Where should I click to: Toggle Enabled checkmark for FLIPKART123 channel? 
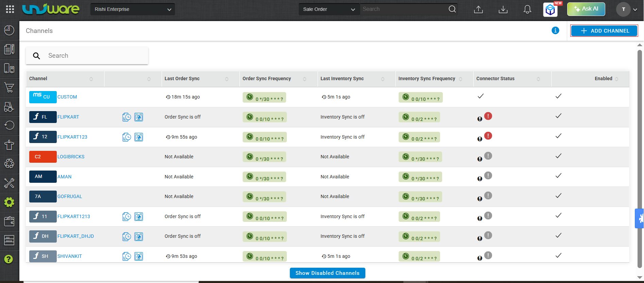tap(558, 136)
